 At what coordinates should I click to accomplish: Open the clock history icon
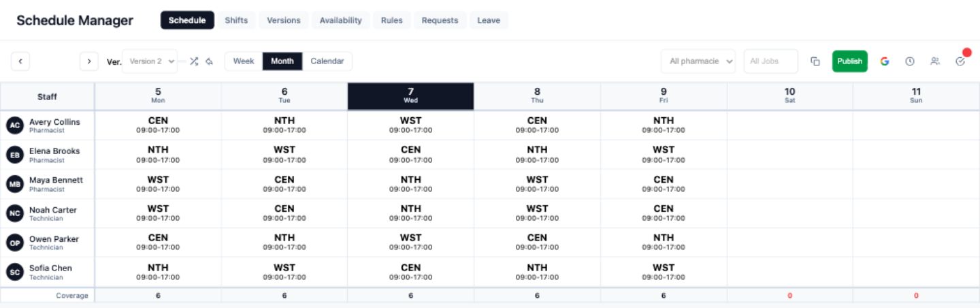(x=910, y=61)
